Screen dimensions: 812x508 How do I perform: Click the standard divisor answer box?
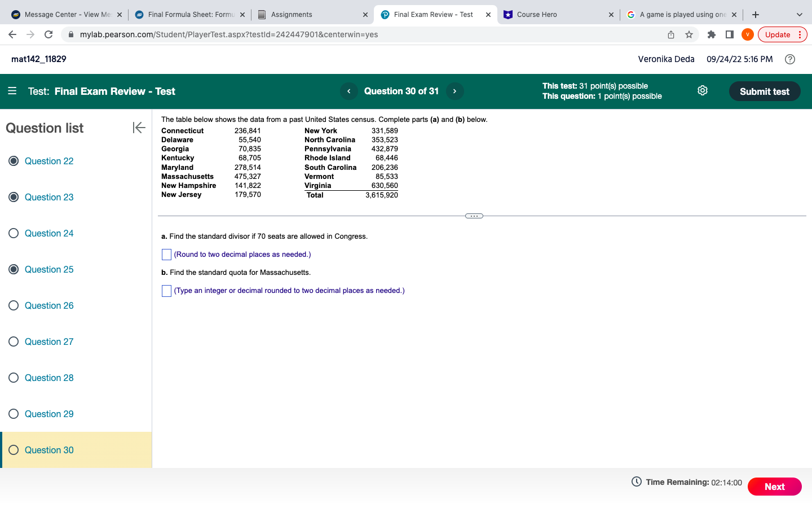(x=166, y=255)
